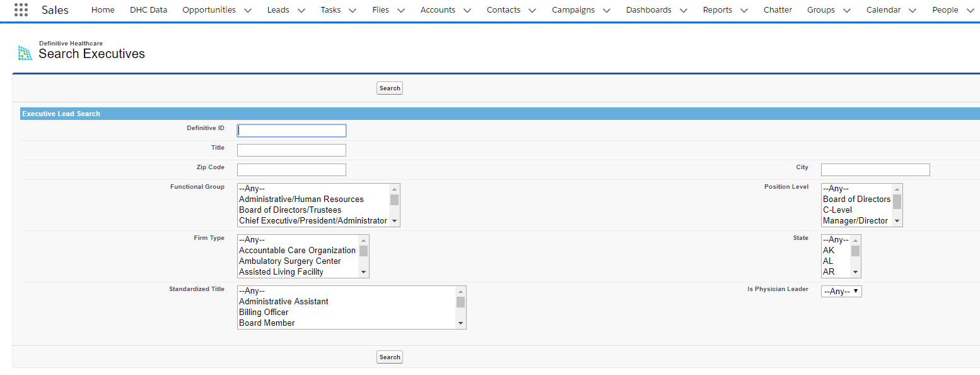Click the bottom Search button

coord(389,357)
